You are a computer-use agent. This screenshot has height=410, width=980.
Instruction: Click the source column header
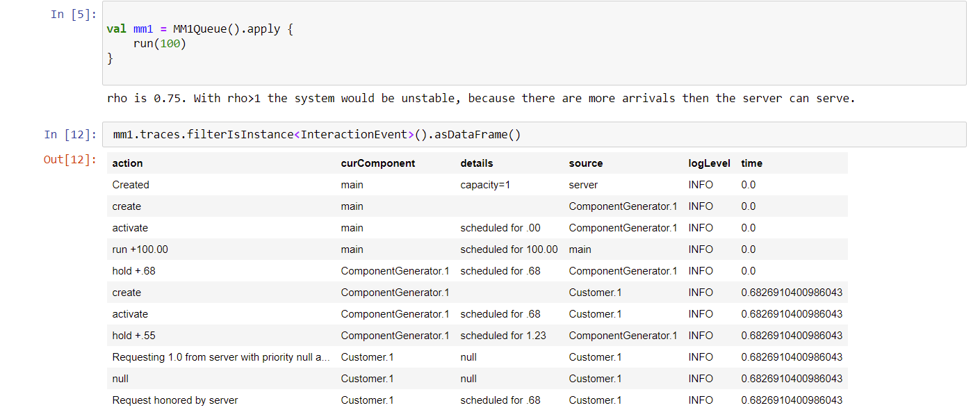point(585,163)
